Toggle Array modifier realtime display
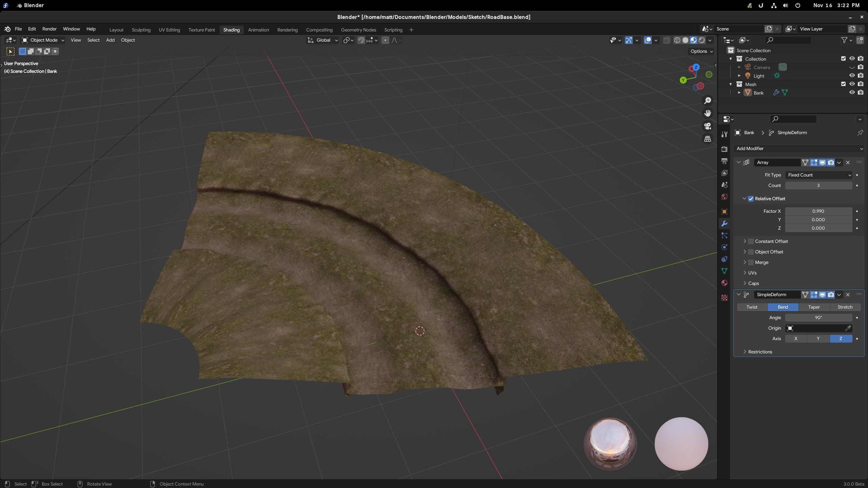Viewport: 868px width, 488px height. tap(822, 162)
